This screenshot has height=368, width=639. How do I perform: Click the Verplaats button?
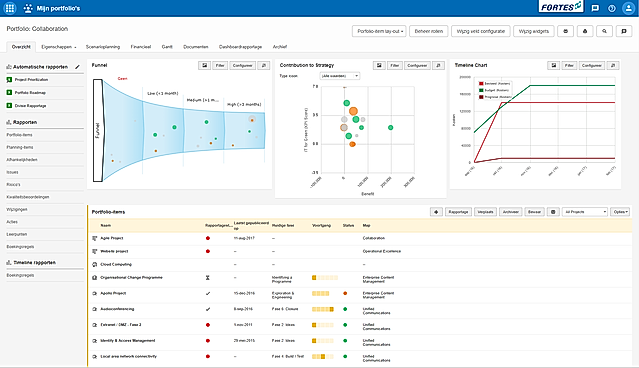(x=485, y=212)
